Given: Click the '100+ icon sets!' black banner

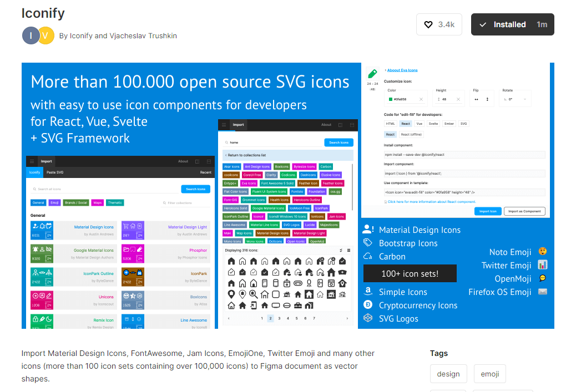Looking at the screenshot, I should tap(410, 273).
